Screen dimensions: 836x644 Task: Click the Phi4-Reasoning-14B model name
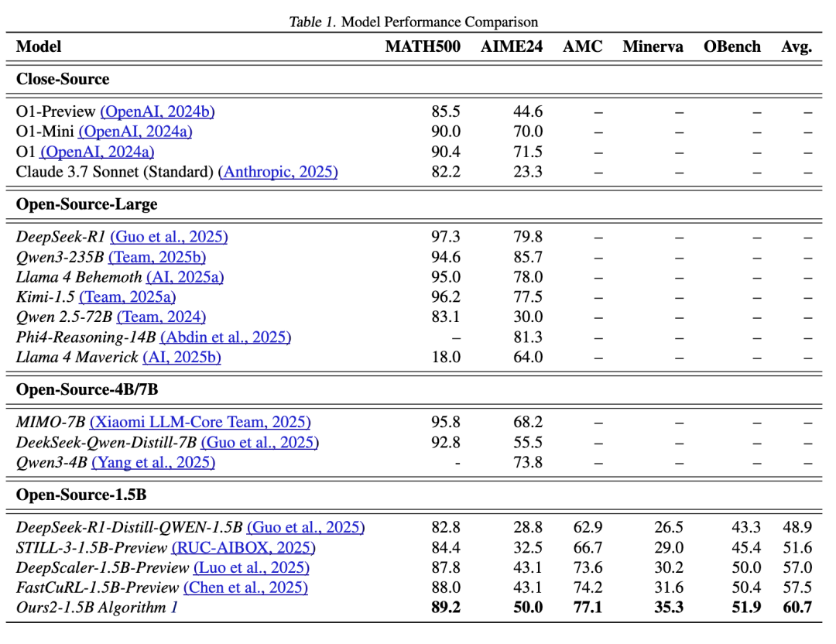(86, 337)
